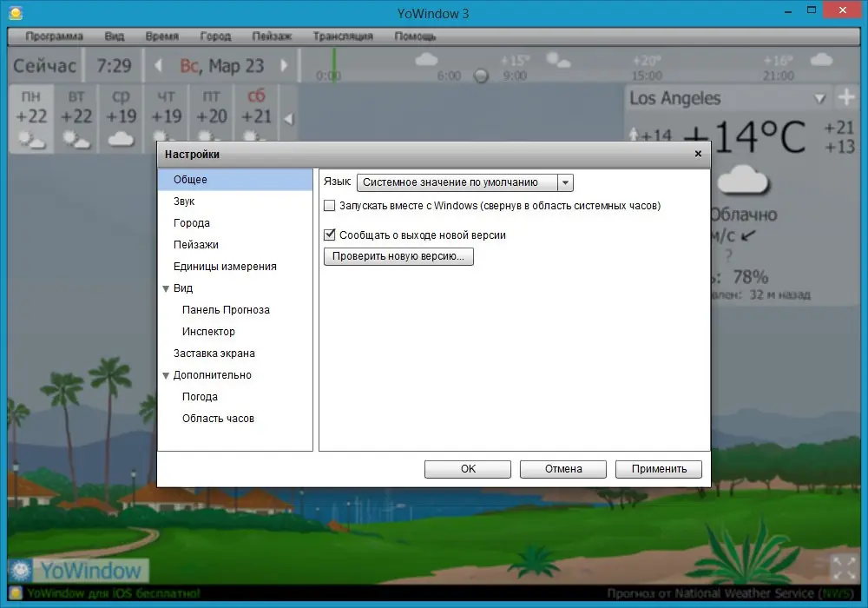Close the Настройки dialog

tap(698, 154)
